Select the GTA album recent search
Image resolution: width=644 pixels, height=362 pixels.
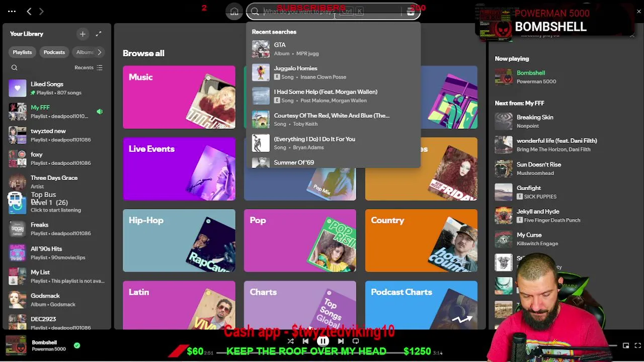pyautogui.click(x=333, y=49)
